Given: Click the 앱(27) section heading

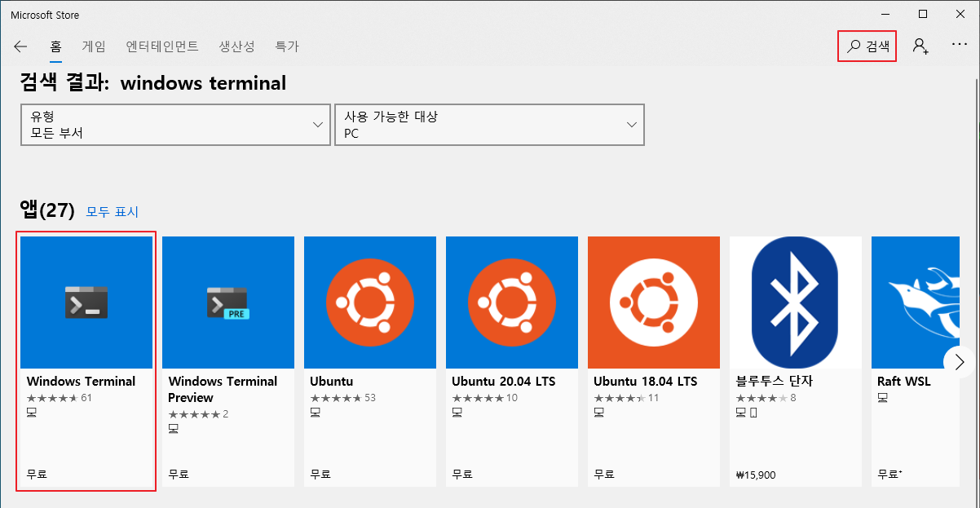Looking at the screenshot, I should point(47,210).
